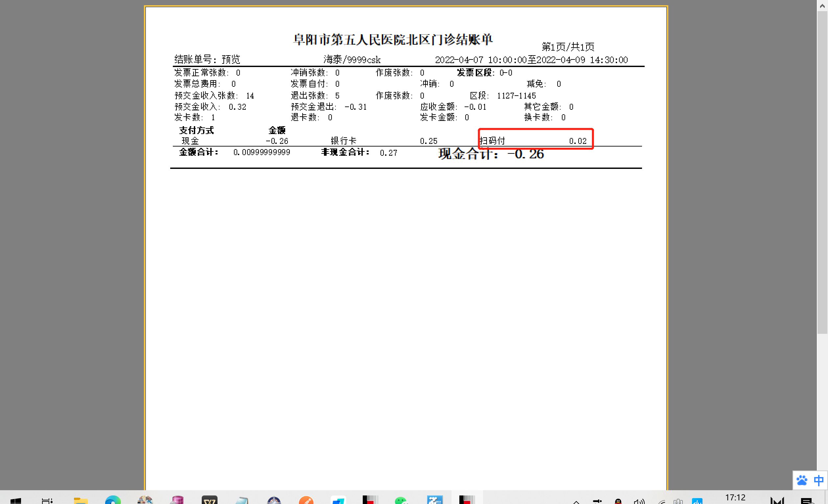Open the black WPS-style taskbar app
This screenshot has width=828, height=504.
click(x=209, y=501)
